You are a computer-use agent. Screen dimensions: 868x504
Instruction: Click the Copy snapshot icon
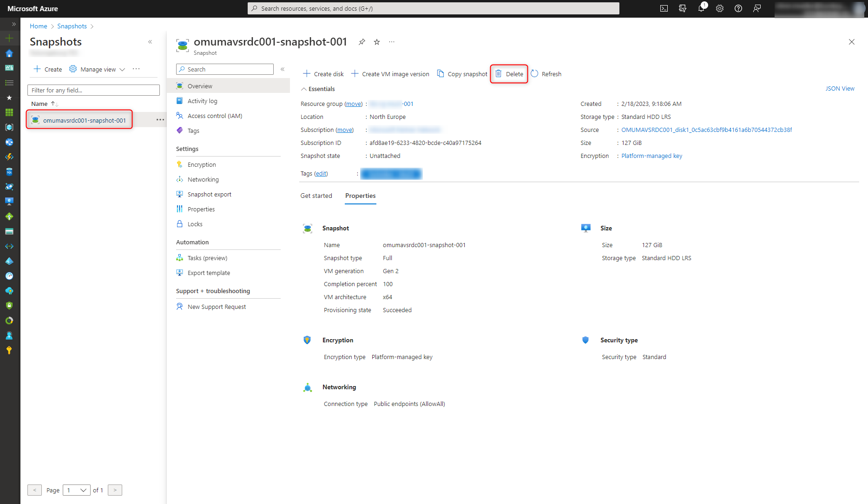(441, 73)
